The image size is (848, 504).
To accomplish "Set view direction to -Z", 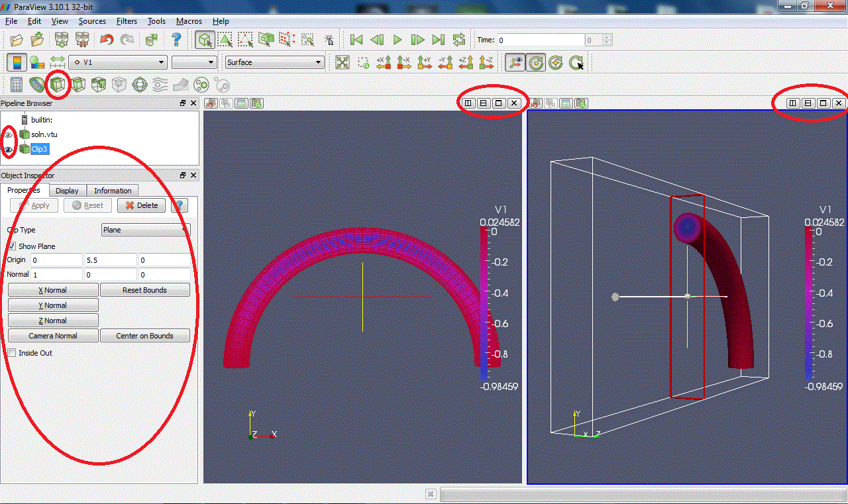I will 487,63.
